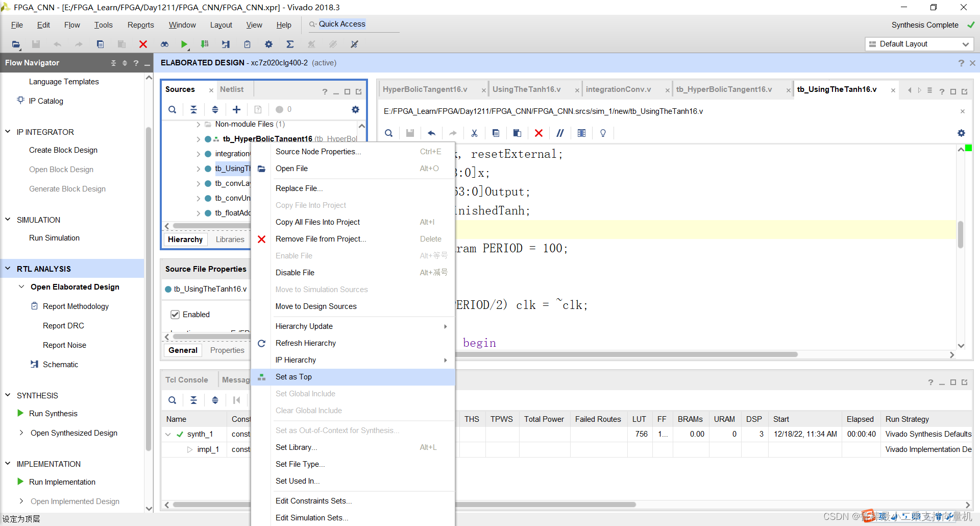
Task: Select Refresh Hierarchy menu entry
Action: 305,343
